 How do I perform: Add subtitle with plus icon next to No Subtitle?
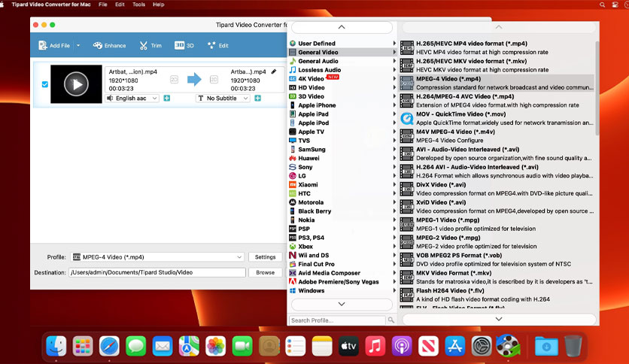coord(258,99)
